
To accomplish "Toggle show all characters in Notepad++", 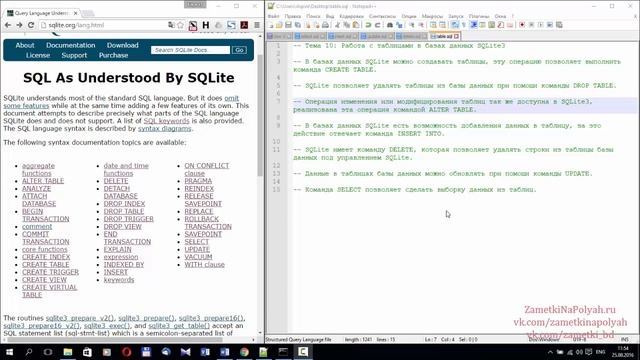I will tap(464, 25).
